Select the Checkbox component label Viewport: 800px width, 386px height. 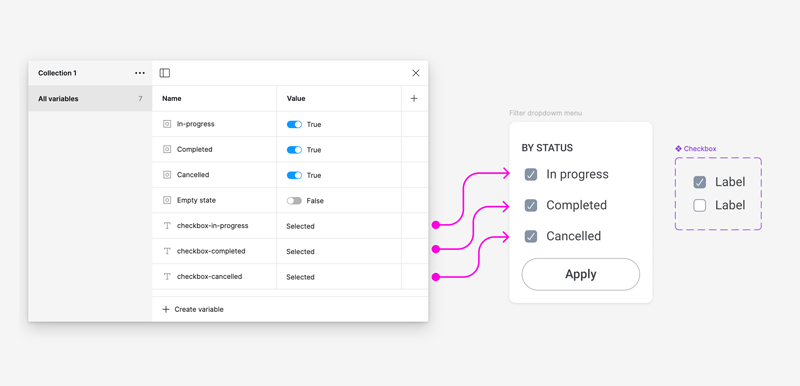pyautogui.click(x=700, y=149)
